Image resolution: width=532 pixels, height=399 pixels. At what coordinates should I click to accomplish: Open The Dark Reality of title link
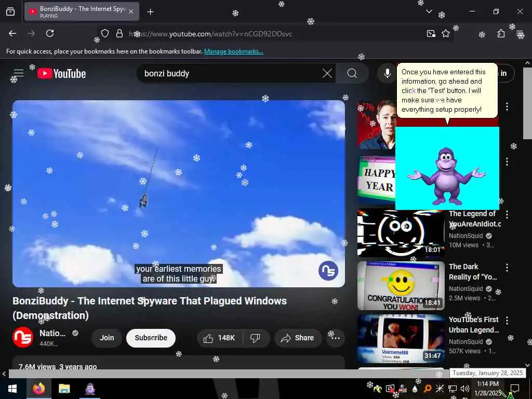[x=473, y=272]
